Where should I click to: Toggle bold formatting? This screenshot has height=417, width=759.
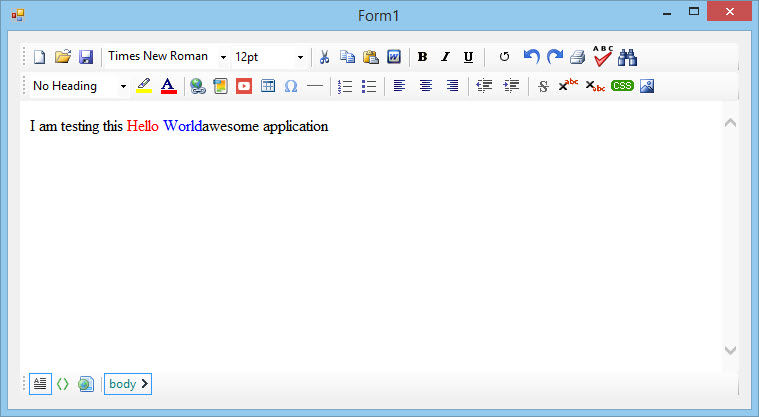422,57
